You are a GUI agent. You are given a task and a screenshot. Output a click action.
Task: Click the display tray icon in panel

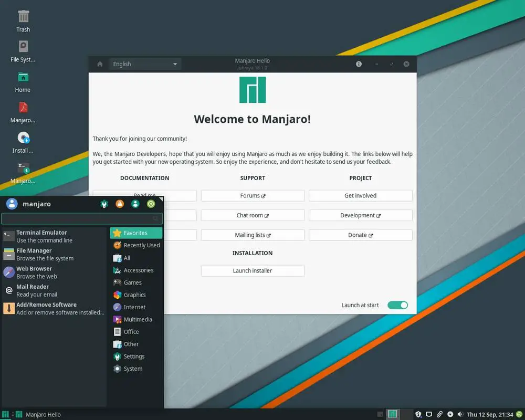click(428, 414)
